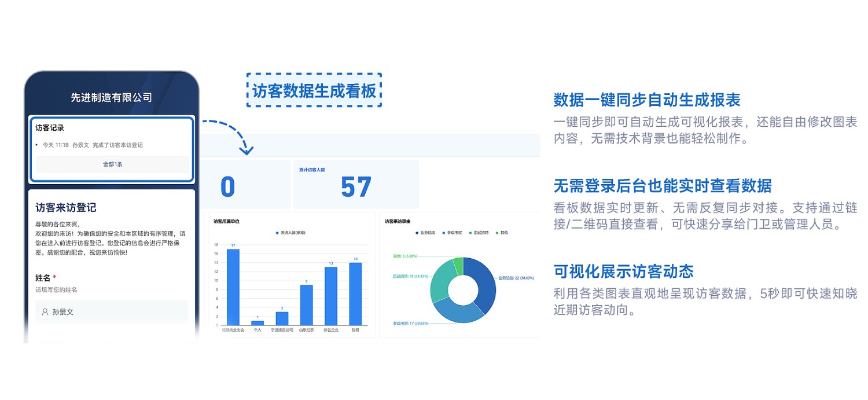Click the heading 数据一键同步自动生成报表
This screenshot has height=400, width=868.
(x=647, y=100)
